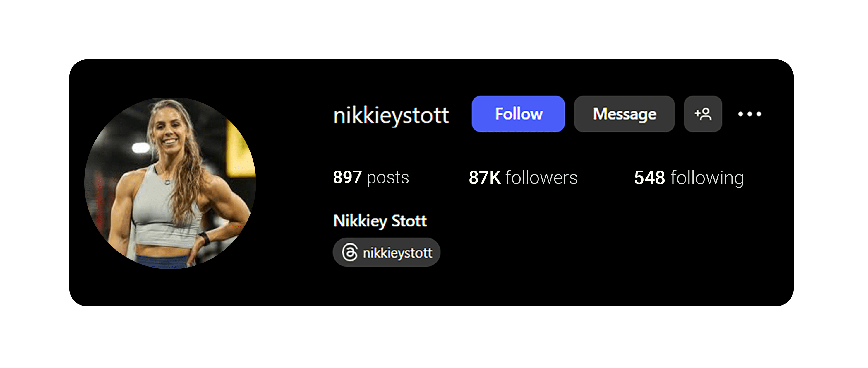
Task: Click the nikkieystott username heading
Action: pos(391,115)
